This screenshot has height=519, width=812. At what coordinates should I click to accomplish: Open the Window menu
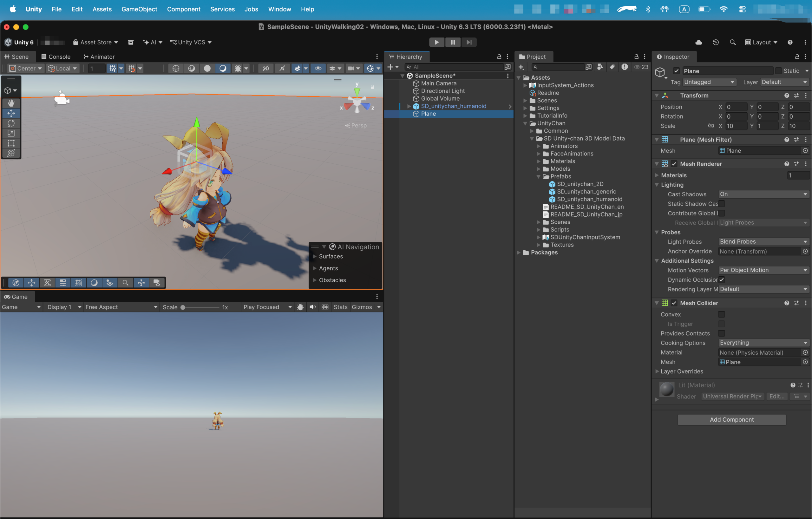click(279, 9)
